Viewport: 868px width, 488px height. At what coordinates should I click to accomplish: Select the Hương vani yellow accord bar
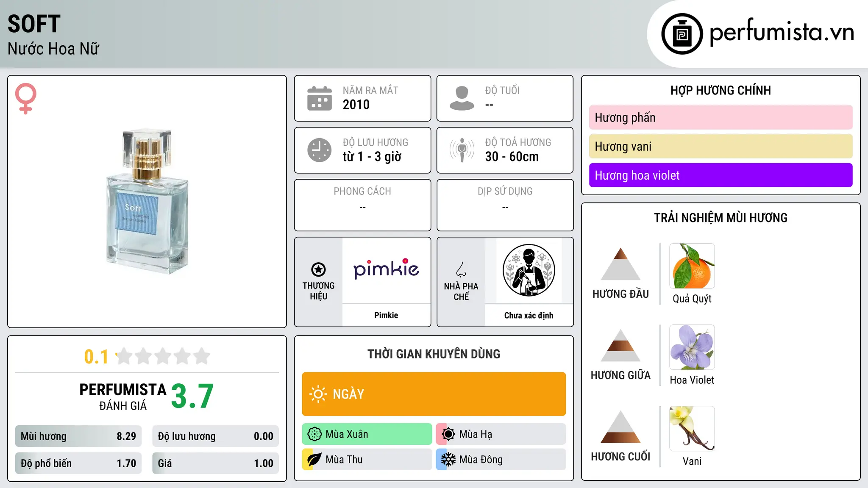[x=721, y=147]
